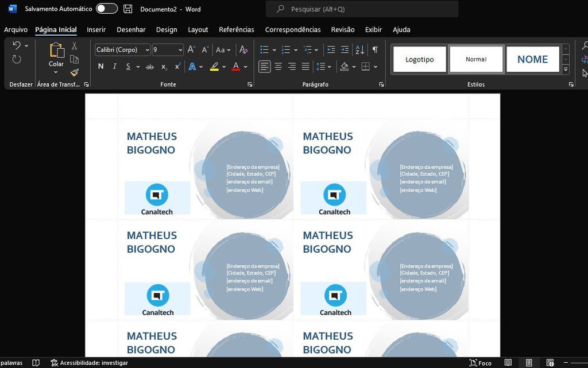Apply strikethrough formatting
This screenshot has height=368, width=588.
[150, 67]
